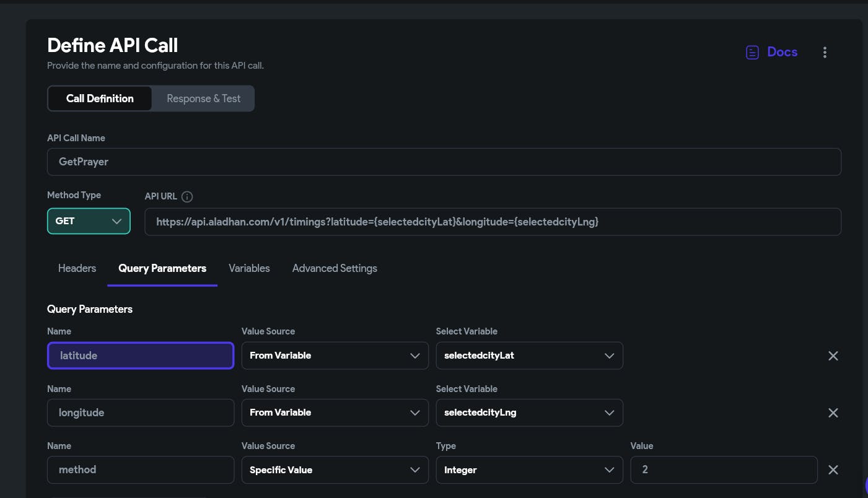This screenshot has width=868, height=498.
Task: Click the Docs document icon
Action: click(752, 53)
